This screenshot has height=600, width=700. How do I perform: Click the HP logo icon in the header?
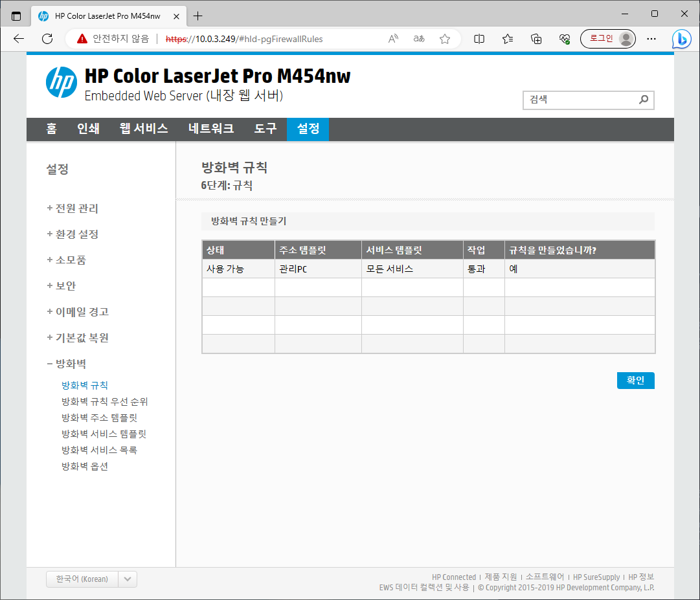[61, 83]
